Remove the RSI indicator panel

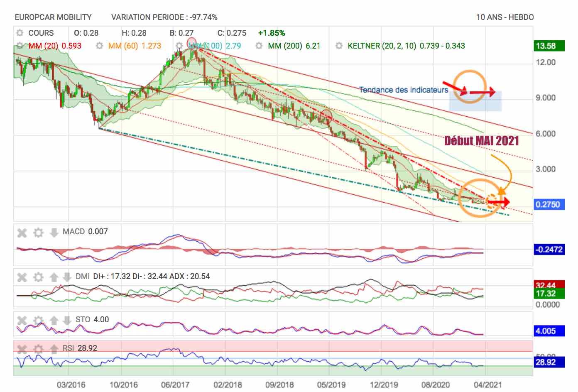pyautogui.click(x=22, y=349)
